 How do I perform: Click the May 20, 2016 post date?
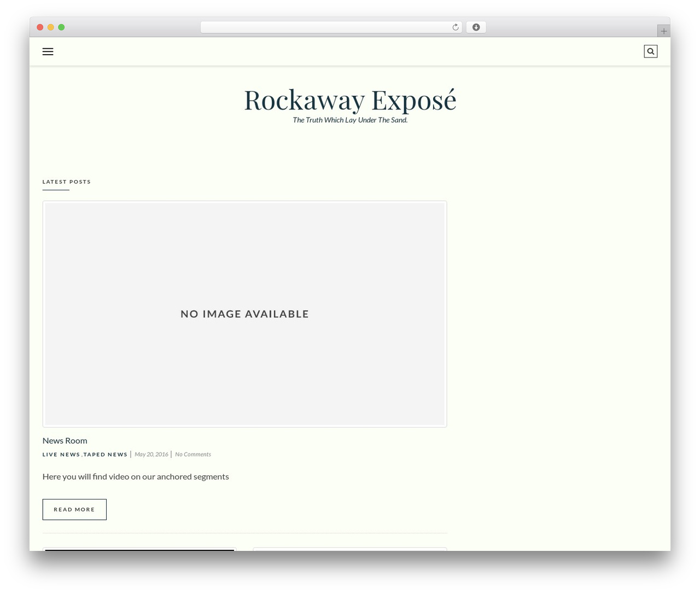[x=151, y=455]
